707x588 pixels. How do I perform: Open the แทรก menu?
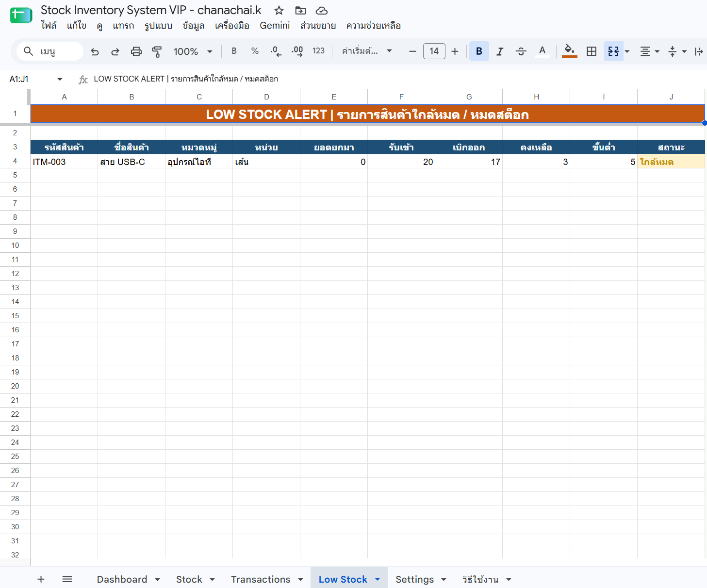tap(123, 26)
